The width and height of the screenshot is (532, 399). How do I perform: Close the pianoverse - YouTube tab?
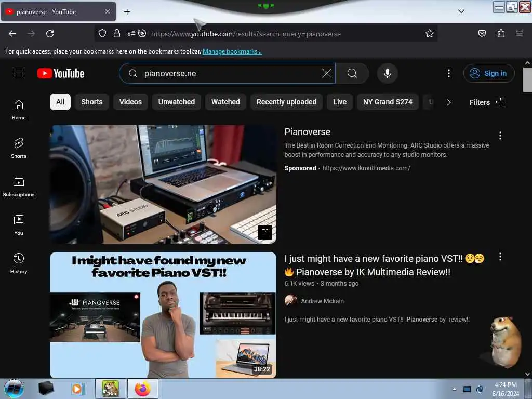(x=107, y=11)
